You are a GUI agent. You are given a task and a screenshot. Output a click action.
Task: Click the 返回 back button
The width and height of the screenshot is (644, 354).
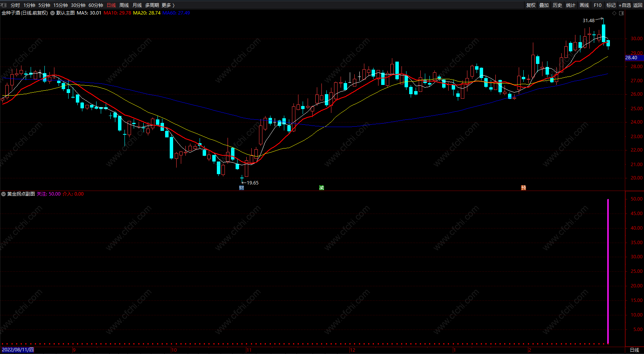click(638, 5)
